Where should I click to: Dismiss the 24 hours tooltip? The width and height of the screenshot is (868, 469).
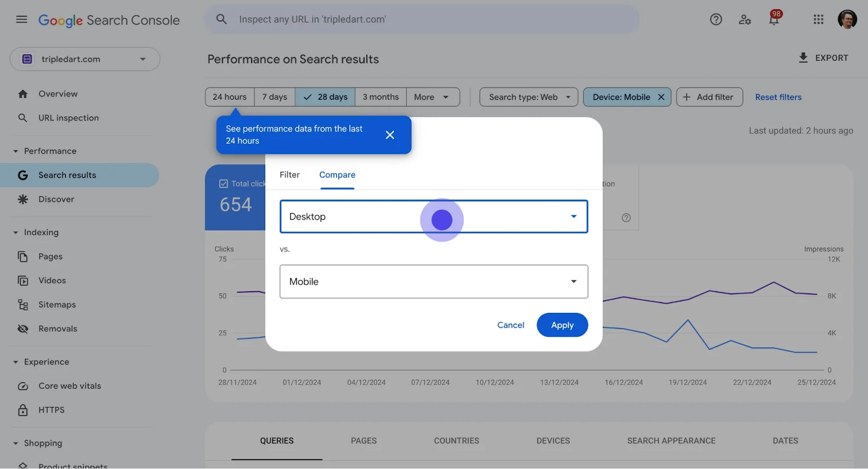tap(390, 135)
